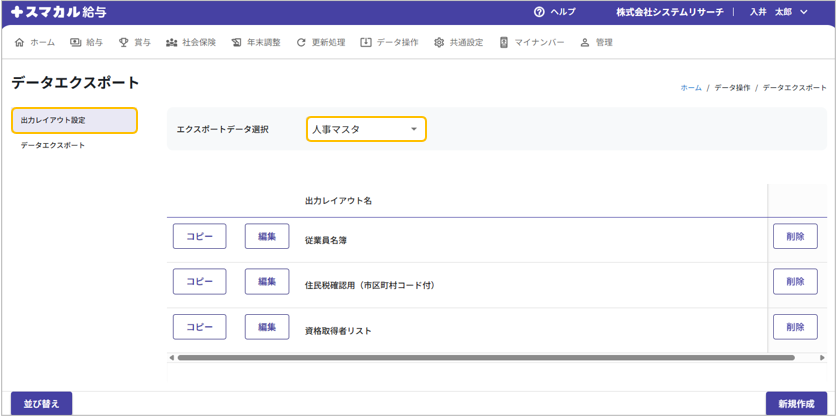
Task: Click the 更新処理 refresh icon
Action: coord(301,43)
